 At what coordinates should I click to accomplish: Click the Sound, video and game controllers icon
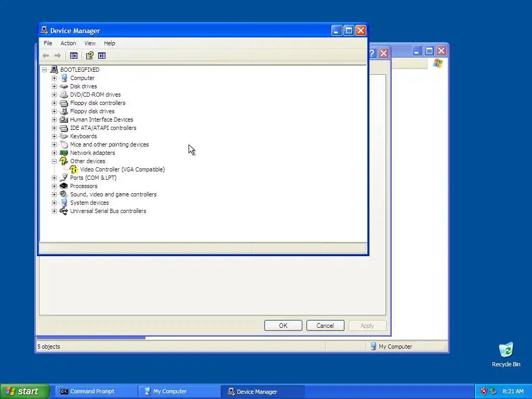pos(64,194)
